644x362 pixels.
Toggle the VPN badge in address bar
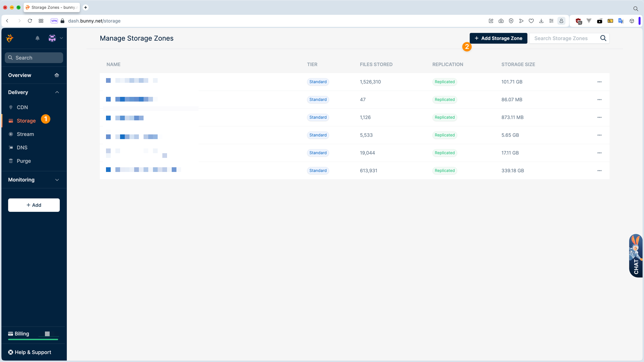[x=54, y=21]
